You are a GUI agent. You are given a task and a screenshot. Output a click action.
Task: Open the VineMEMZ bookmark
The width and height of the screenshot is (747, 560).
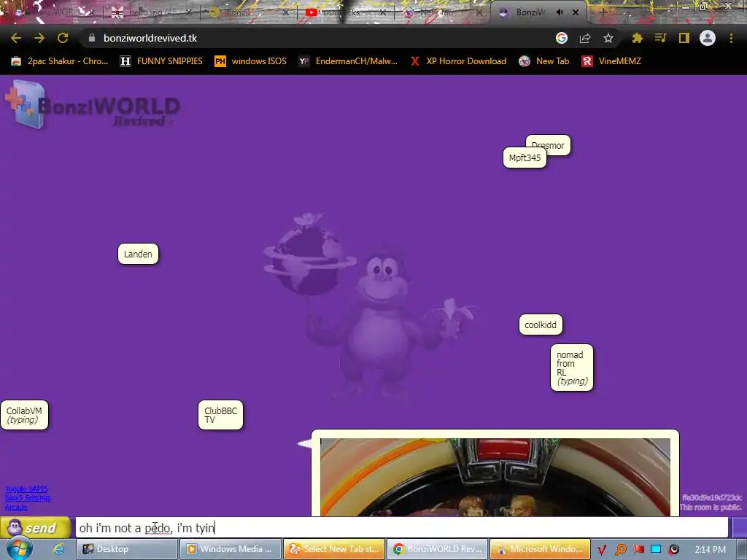coord(612,61)
